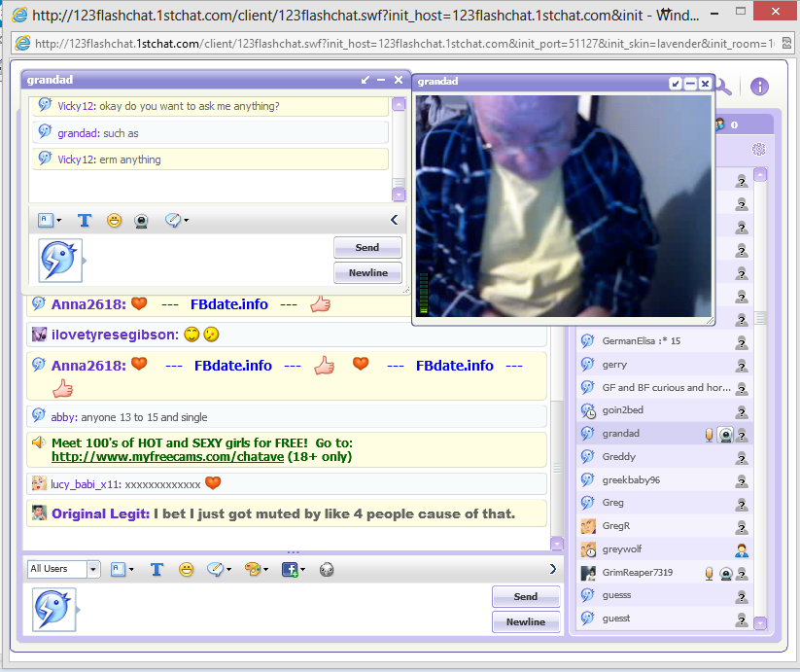
Task: Click the settings gear icon above user list
Action: 759,149
